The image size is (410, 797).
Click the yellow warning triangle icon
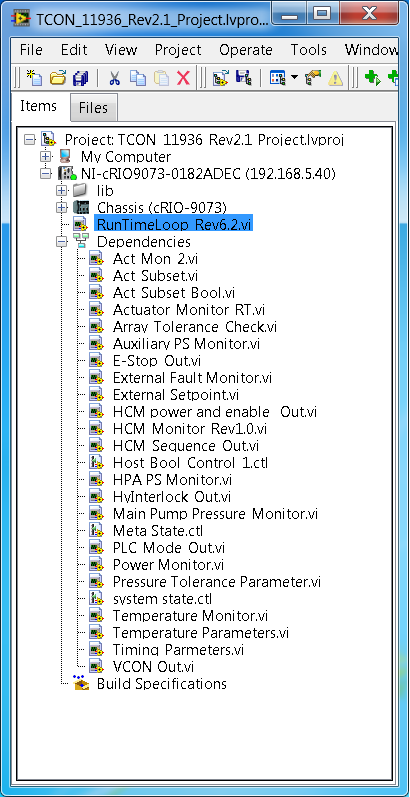coord(336,78)
